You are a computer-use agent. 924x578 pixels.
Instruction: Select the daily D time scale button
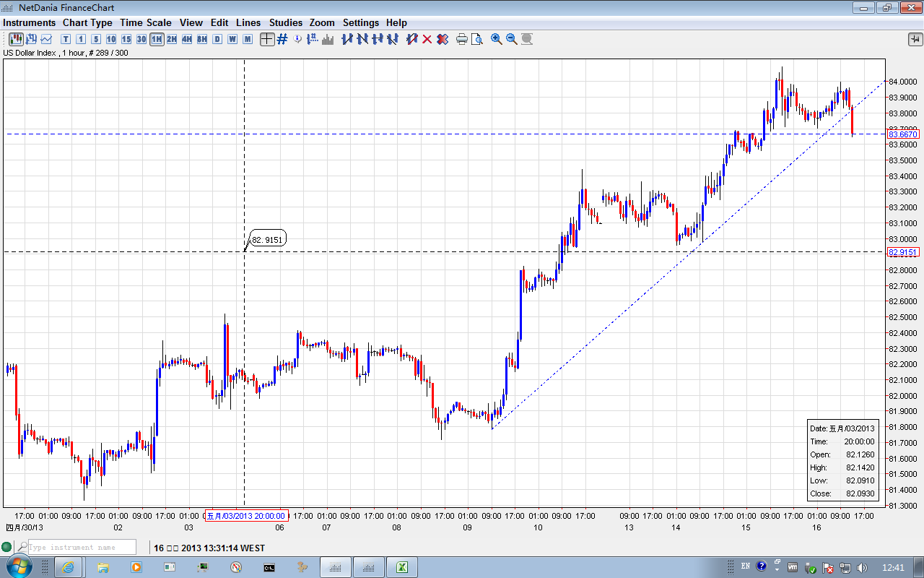pyautogui.click(x=217, y=39)
